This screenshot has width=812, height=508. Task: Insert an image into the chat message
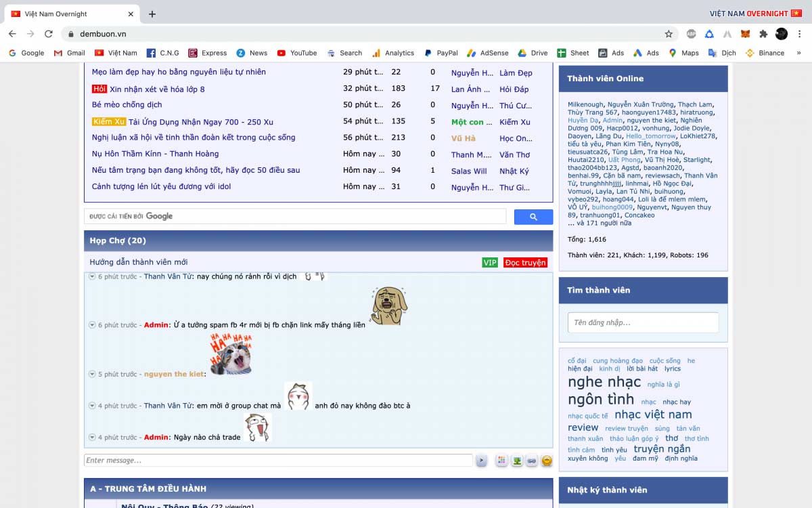click(x=517, y=461)
